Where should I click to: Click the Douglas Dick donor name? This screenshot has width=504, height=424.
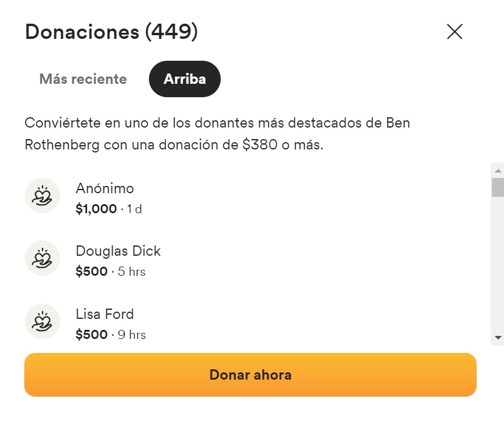tap(118, 251)
